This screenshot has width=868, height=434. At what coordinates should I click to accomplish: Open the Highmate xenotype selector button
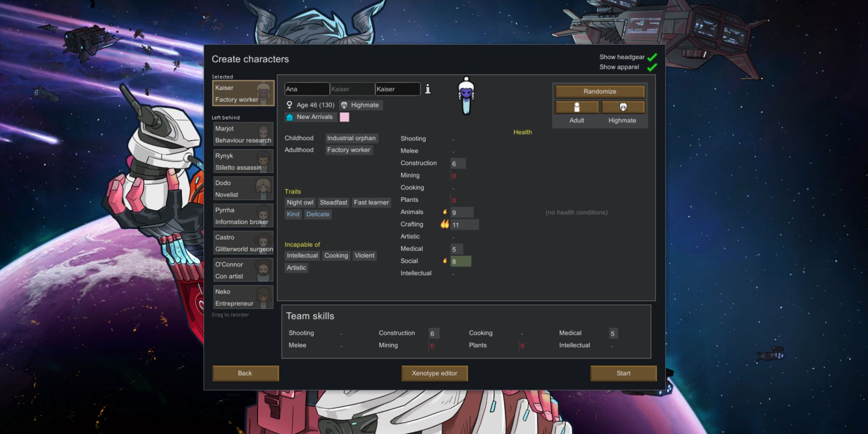[623, 107]
